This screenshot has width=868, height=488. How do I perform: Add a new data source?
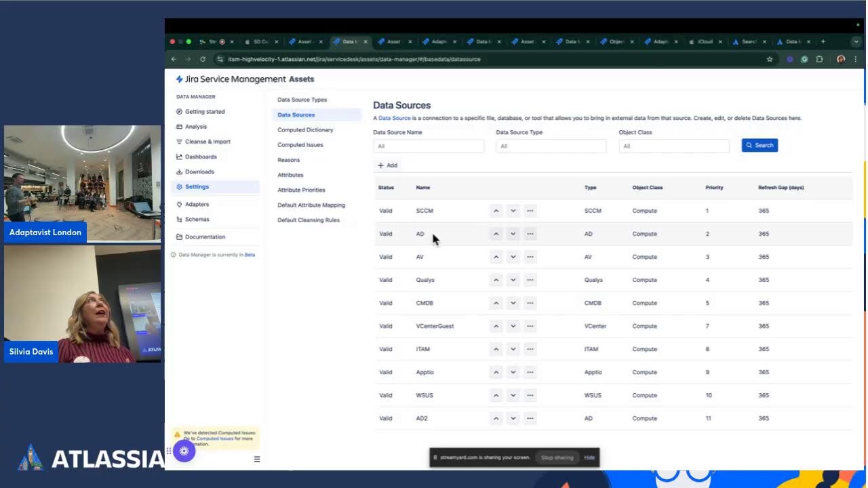(387, 165)
